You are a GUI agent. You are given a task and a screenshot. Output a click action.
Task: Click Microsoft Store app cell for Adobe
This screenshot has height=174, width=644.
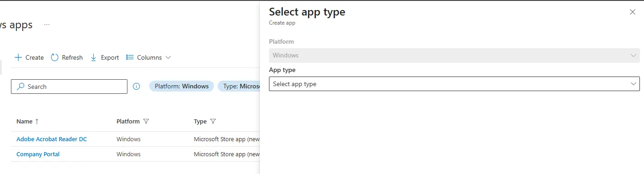(227, 139)
